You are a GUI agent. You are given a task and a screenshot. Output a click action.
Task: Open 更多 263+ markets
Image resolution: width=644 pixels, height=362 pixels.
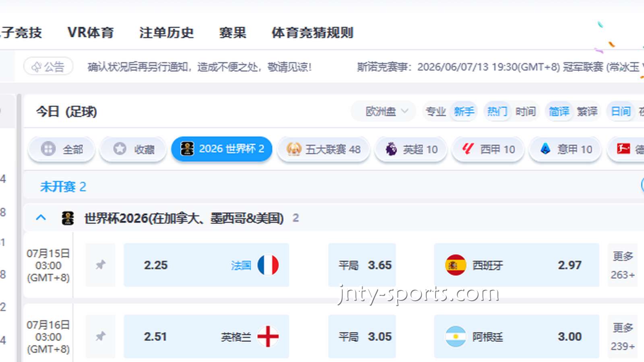(623, 265)
